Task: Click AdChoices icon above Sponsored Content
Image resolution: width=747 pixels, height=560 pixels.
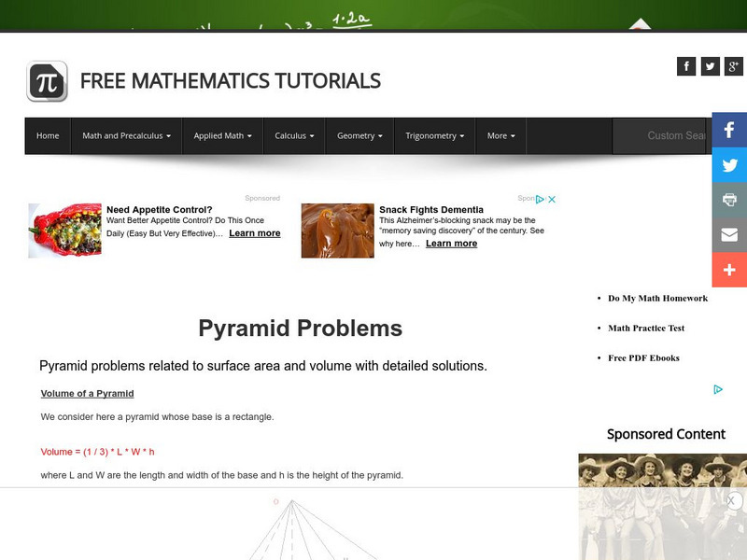Action: (x=718, y=389)
